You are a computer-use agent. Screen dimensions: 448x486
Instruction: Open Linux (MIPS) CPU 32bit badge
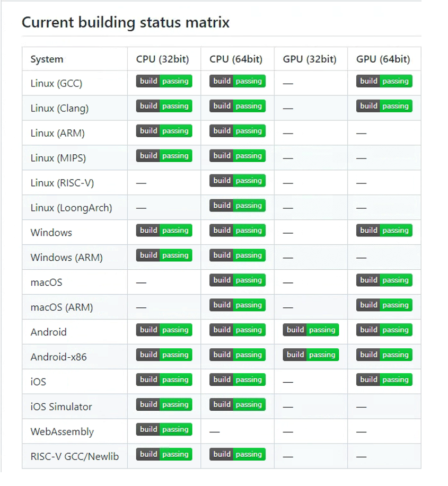[x=164, y=156]
